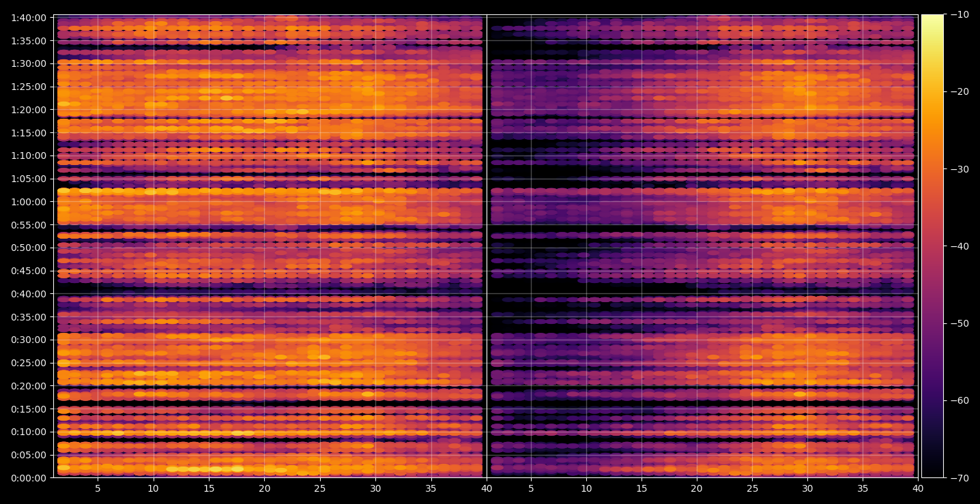Select the 0:50:00 y-axis tick label
The width and height of the screenshot is (980, 504).
click(29, 248)
